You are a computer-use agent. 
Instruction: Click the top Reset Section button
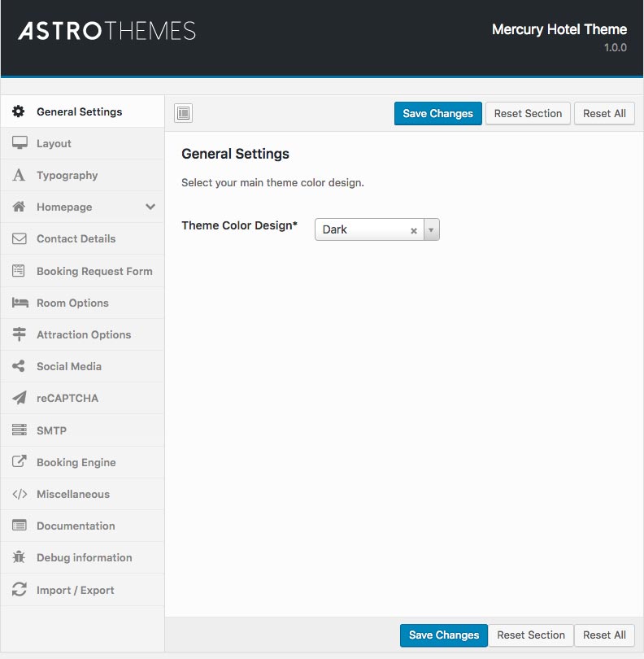click(x=528, y=113)
